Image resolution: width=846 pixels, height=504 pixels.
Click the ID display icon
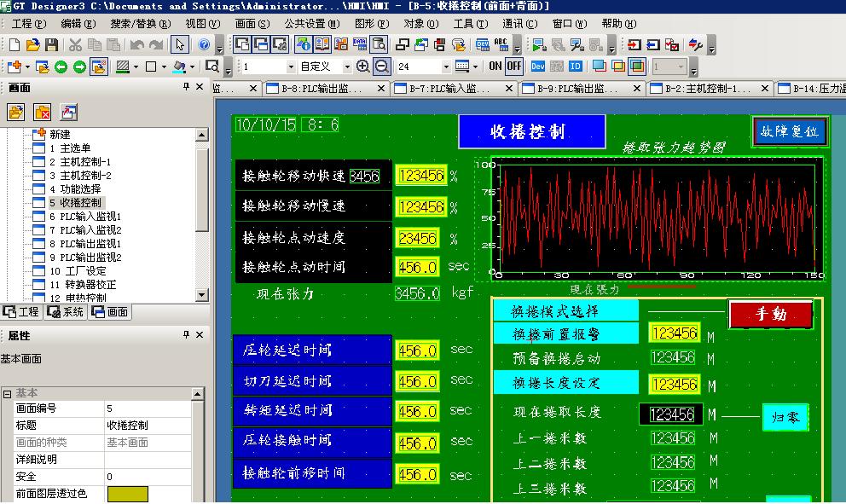576,67
